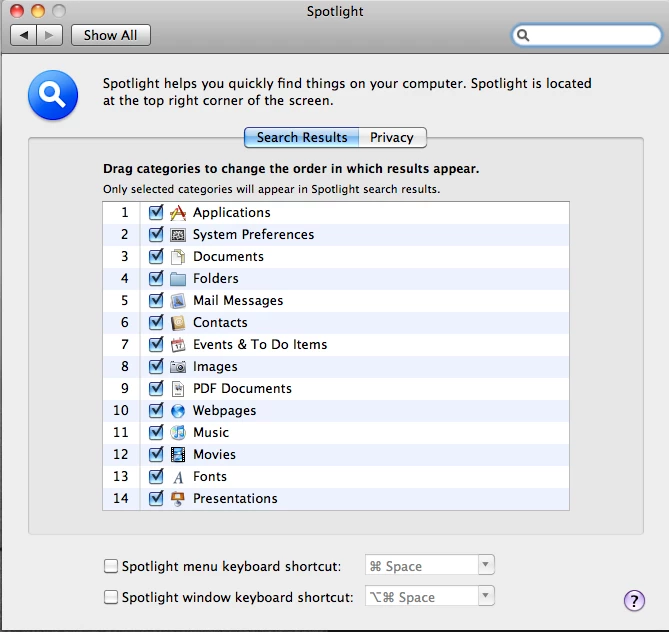Click the Webpages globe icon
Image resolution: width=669 pixels, height=632 pixels.
pyautogui.click(x=178, y=411)
